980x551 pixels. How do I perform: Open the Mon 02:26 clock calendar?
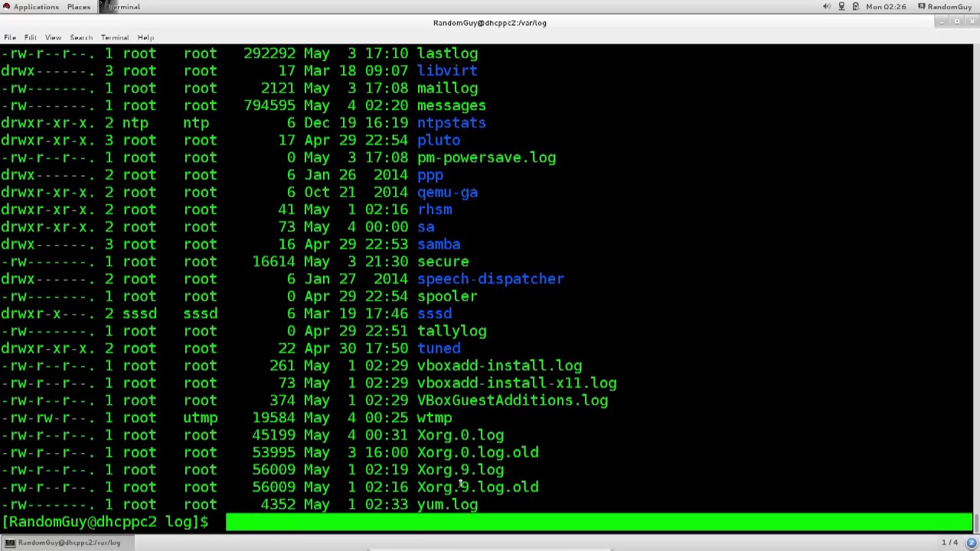[x=886, y=7]
